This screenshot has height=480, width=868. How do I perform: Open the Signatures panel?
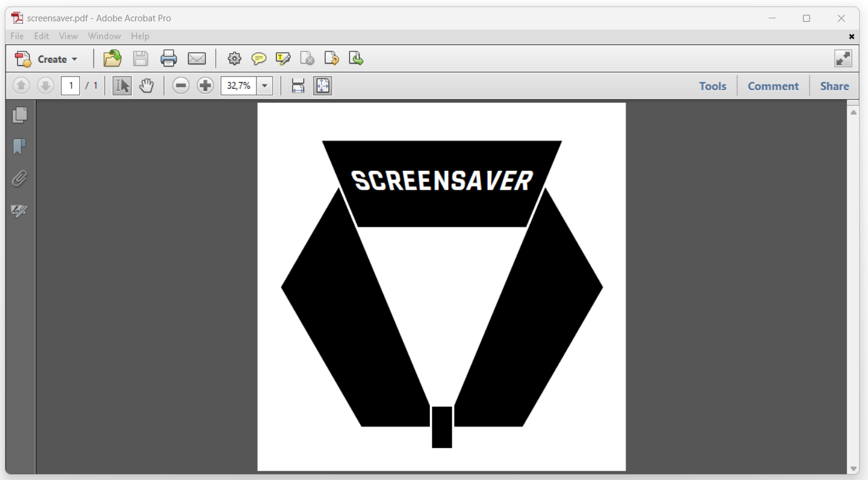(20, 212)
